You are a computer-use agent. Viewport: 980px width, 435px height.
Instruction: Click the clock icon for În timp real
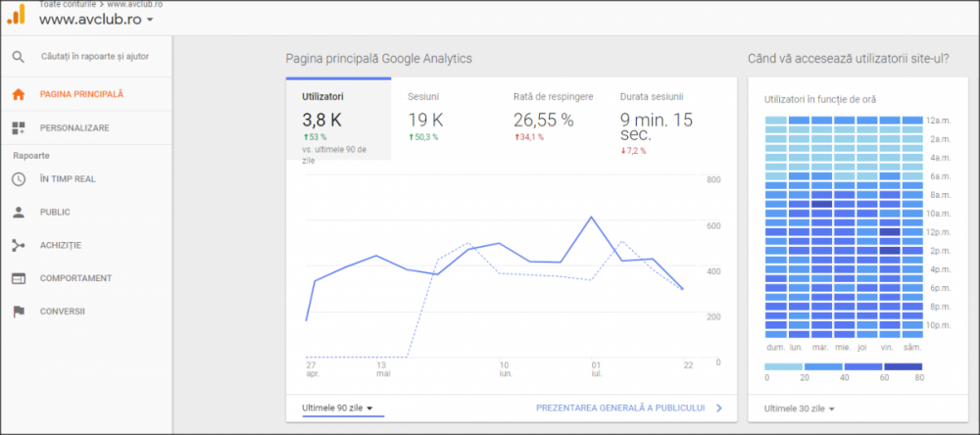coord(18,178)
